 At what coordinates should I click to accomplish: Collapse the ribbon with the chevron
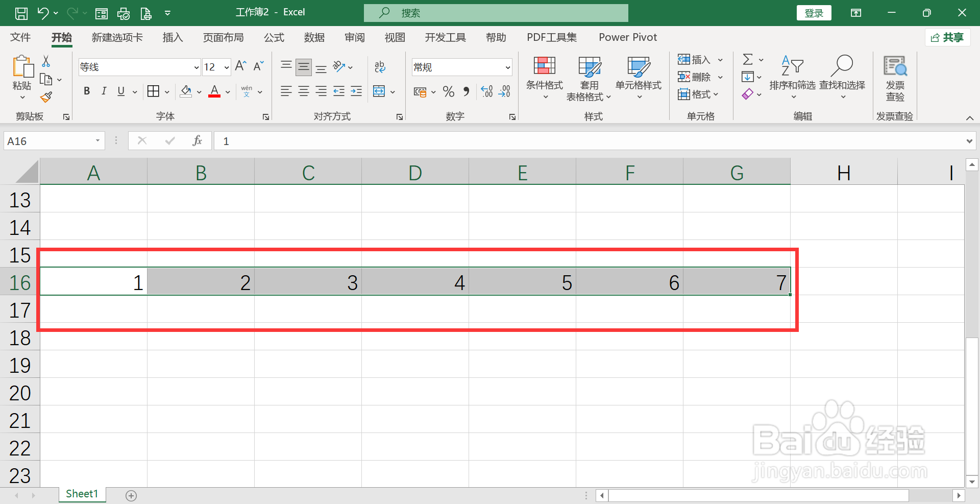[970, 118]
